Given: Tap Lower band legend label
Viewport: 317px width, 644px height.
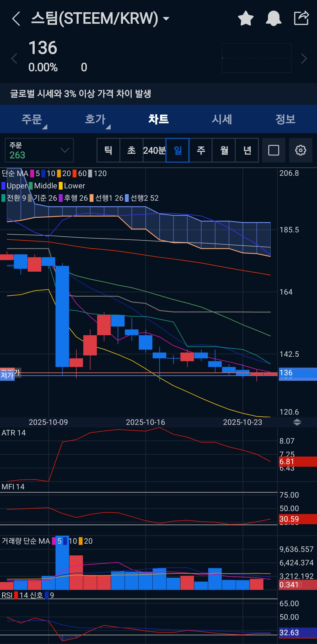Looking at the screenshot, I should coord(75,186).
